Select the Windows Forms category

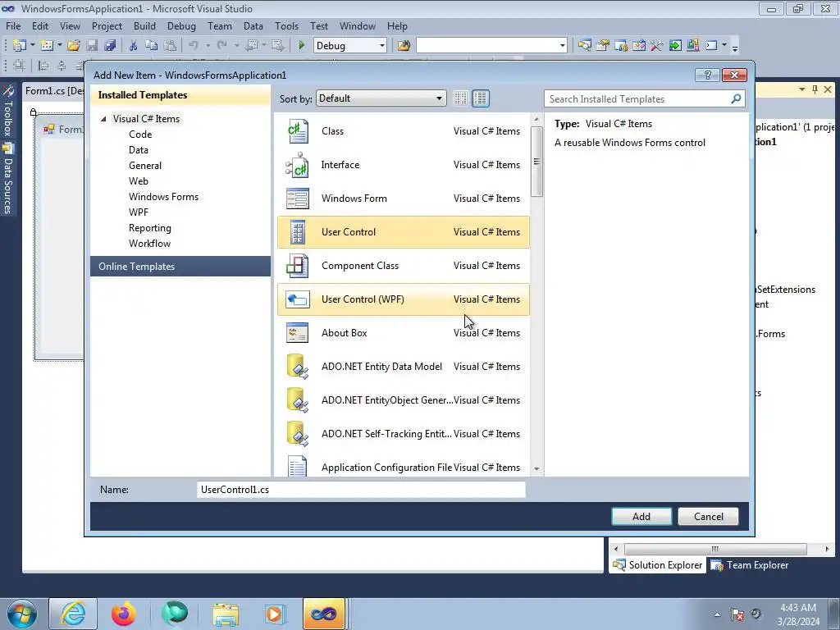[x=163, y=197]
